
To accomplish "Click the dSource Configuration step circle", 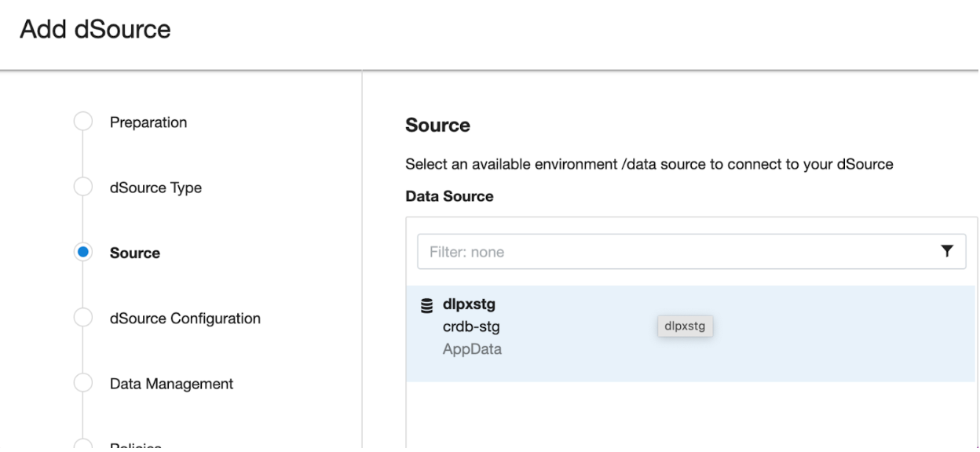I will (82, 318).
